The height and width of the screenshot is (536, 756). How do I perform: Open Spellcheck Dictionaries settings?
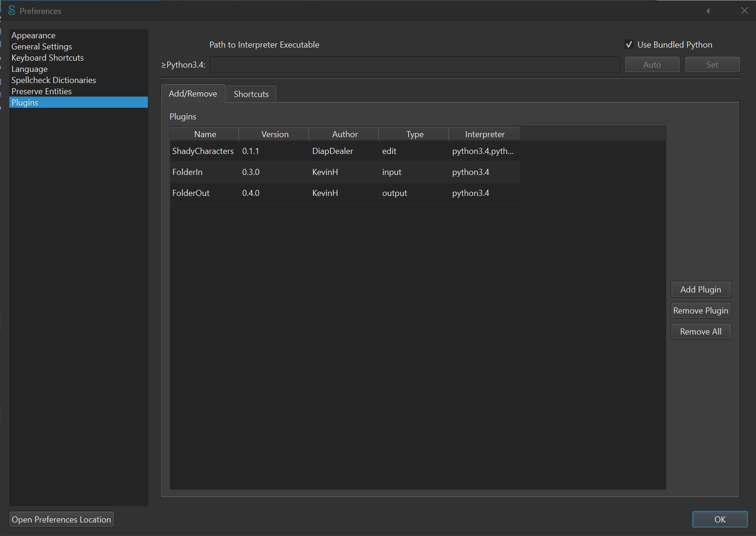click(x=54, y=80)
